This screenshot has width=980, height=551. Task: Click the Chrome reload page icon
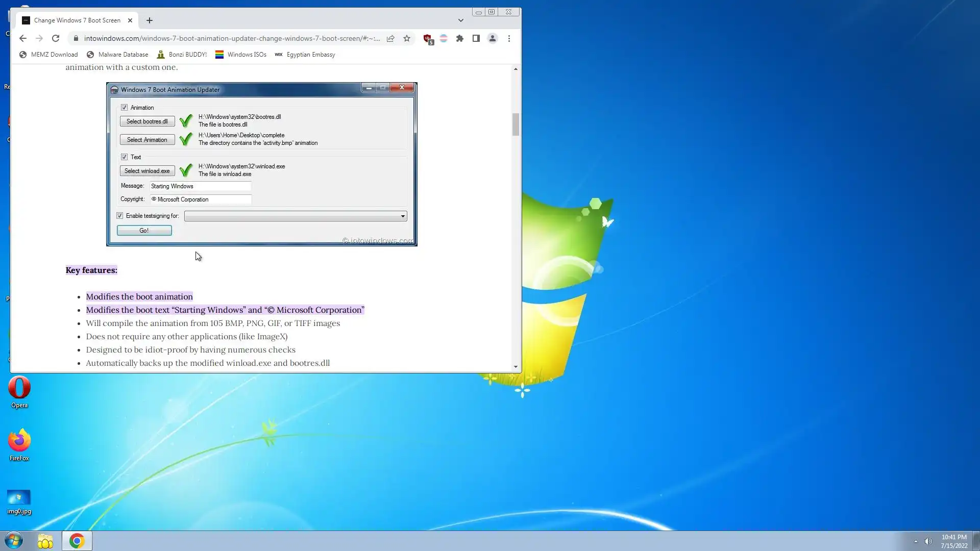[x=56, y=38]
